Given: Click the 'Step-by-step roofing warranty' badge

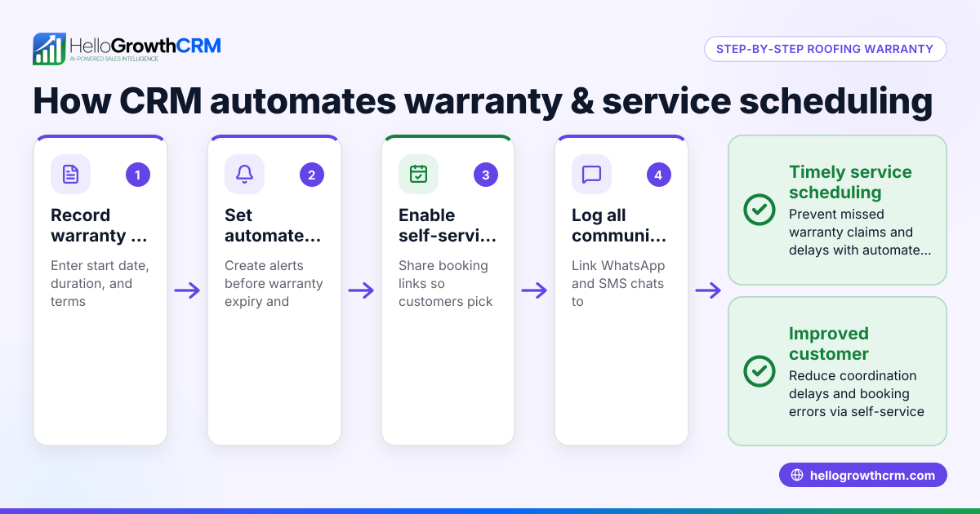Looking at the screenshot, I should click(825, 49).
